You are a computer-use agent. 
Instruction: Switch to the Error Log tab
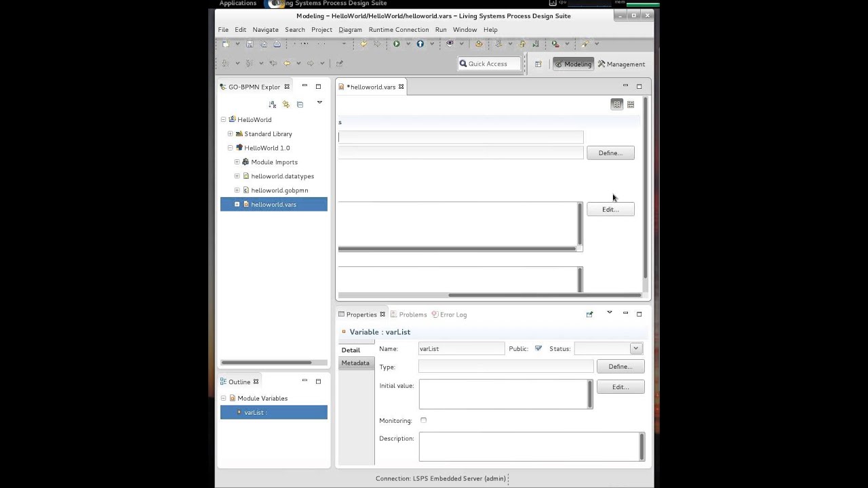449,314
